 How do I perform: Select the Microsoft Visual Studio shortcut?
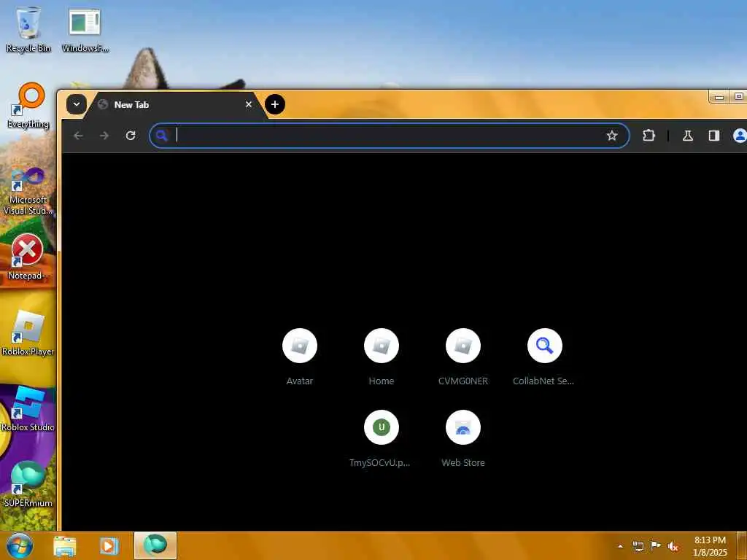(x=28, y=190)
